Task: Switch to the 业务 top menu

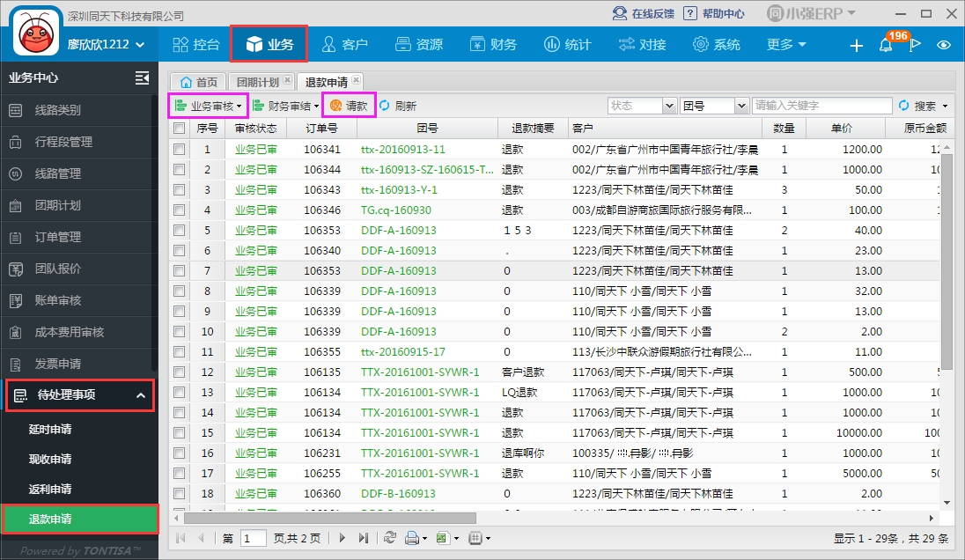Action: (x=269, y=44)
